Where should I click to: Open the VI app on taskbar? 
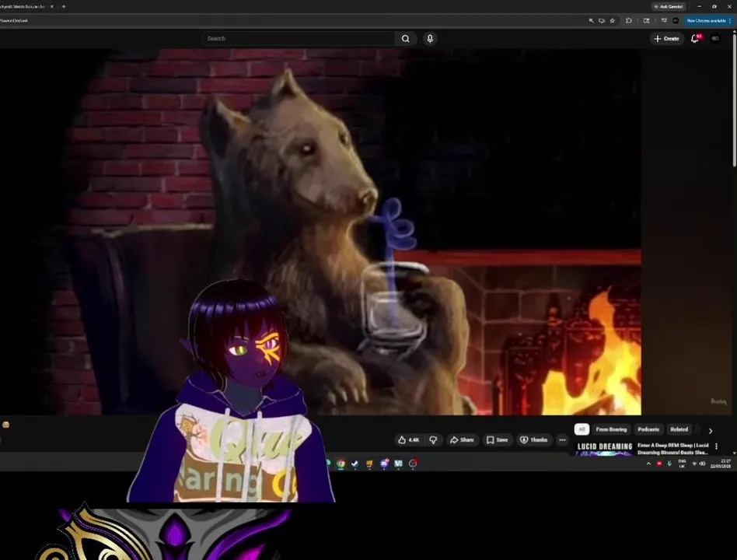coord(399,464)
